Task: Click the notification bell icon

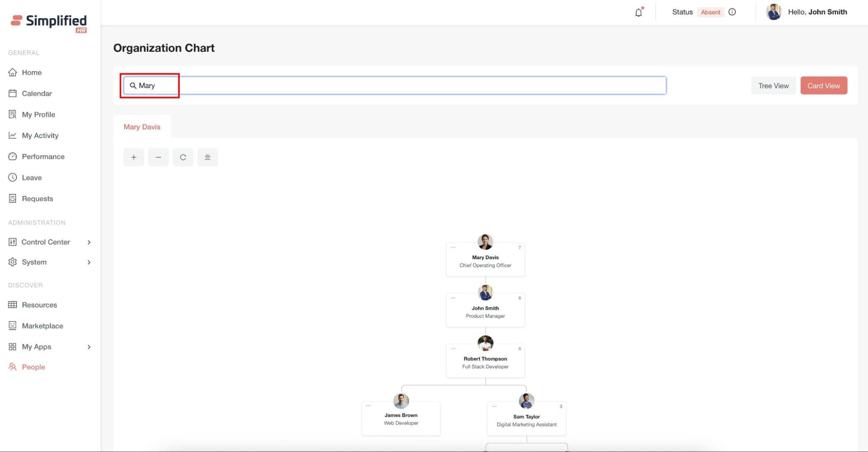Action: [x=638, y=13]
